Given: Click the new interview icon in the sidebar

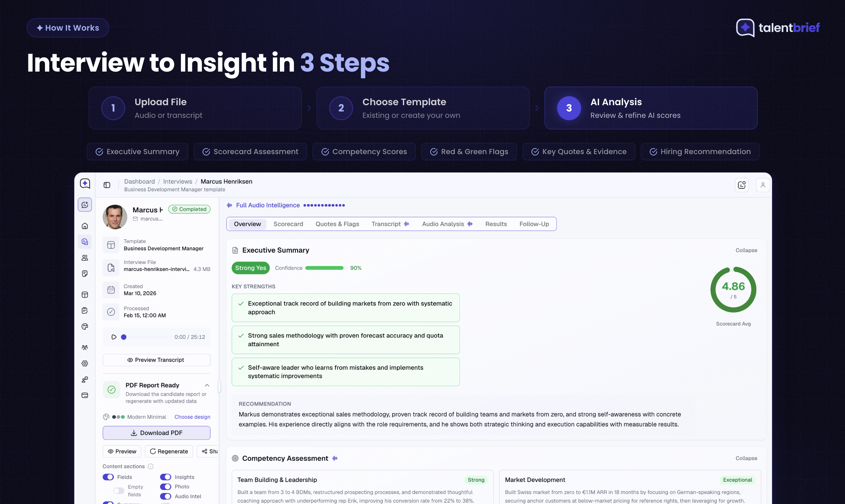Looking at the screenshot, I should pos(85,205).
